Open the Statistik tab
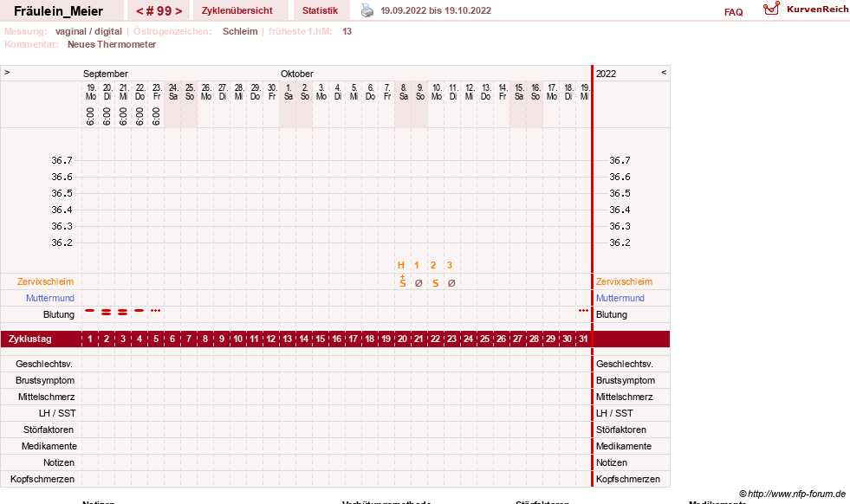Screen dimensions: 850x504 click(320, 10)
